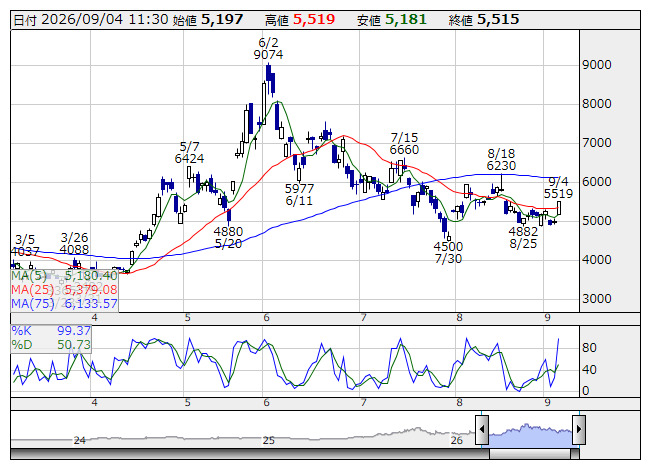Click the %K 99.37 stochastic value
Viewport: 653px width, 470px height.
coord(51,331)
